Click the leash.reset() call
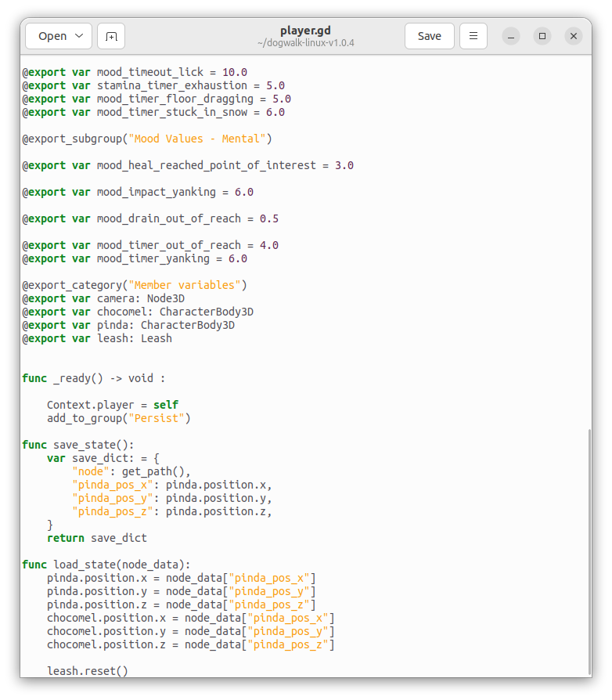 pos(87,671)
